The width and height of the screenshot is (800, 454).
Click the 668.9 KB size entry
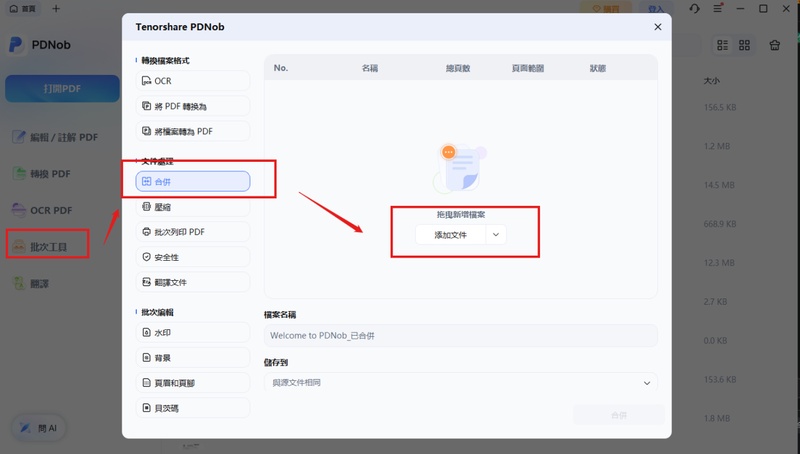pos(720,223)
